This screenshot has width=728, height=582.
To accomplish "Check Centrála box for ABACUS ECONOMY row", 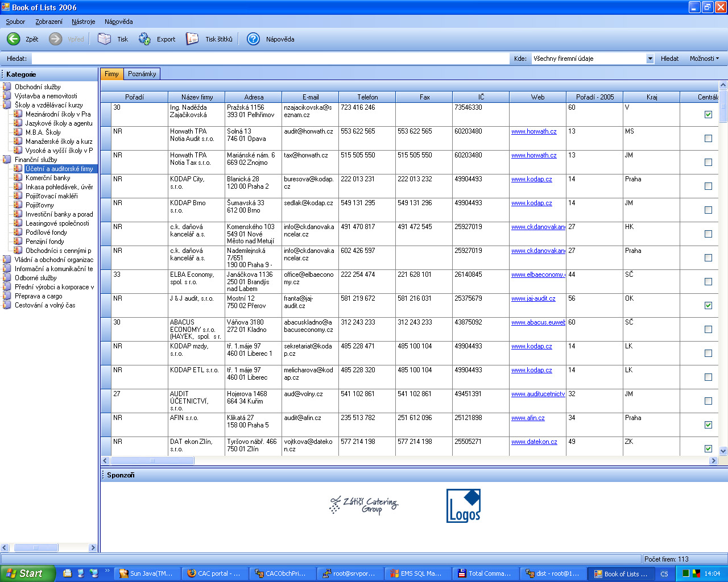I will (x=708, y=329).
